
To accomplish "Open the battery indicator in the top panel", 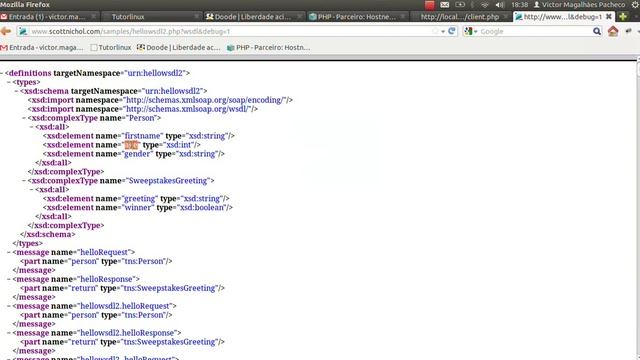I will tap(460, 4).
